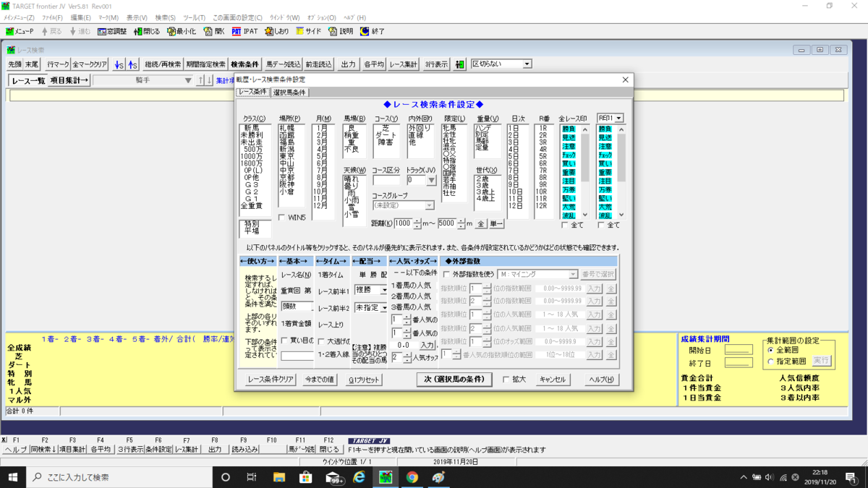Toggle the 買い目の checkbox
868x488 pixels.
point(285,340)
